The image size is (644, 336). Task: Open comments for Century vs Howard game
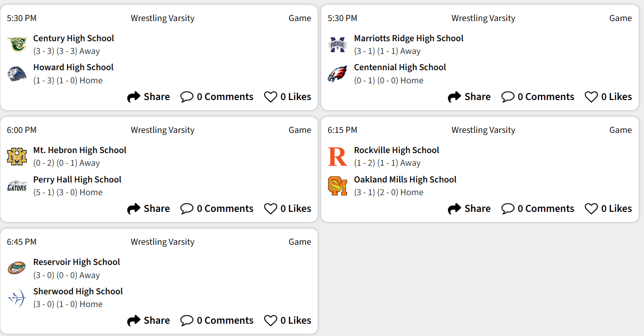click(217, 97)
